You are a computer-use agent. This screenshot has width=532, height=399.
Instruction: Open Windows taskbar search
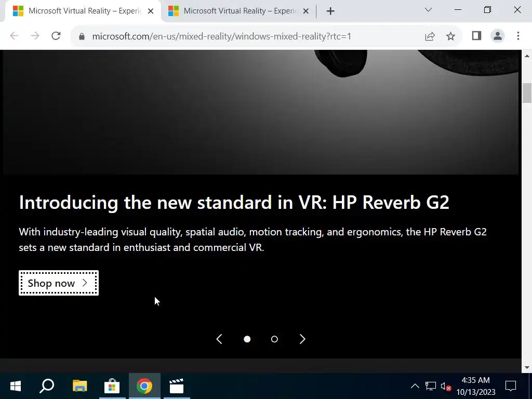tap(47, 386)
